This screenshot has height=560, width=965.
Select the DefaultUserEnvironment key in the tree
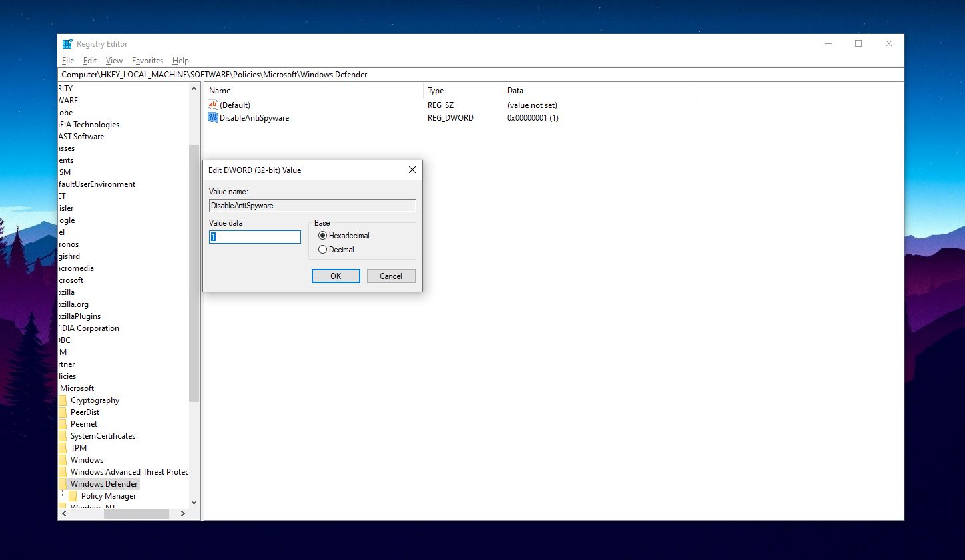point(97,184)
